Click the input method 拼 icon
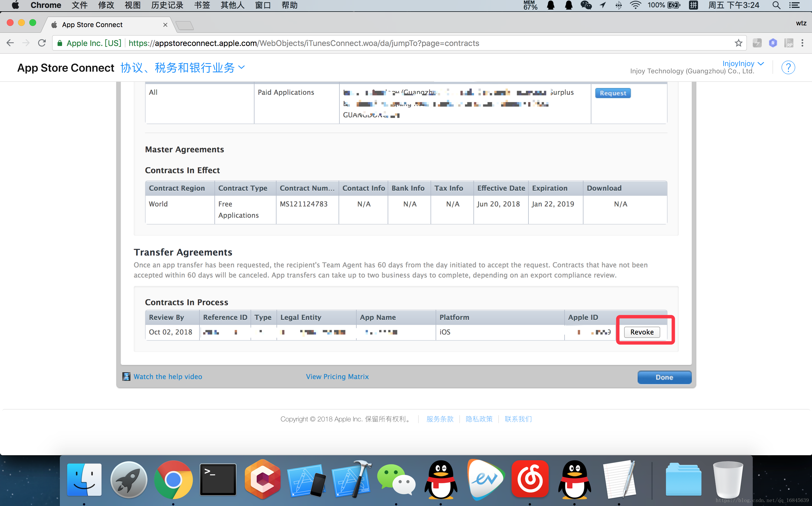Image resolution: width=812 pixels, height=506 pixels. pos(693,5)
